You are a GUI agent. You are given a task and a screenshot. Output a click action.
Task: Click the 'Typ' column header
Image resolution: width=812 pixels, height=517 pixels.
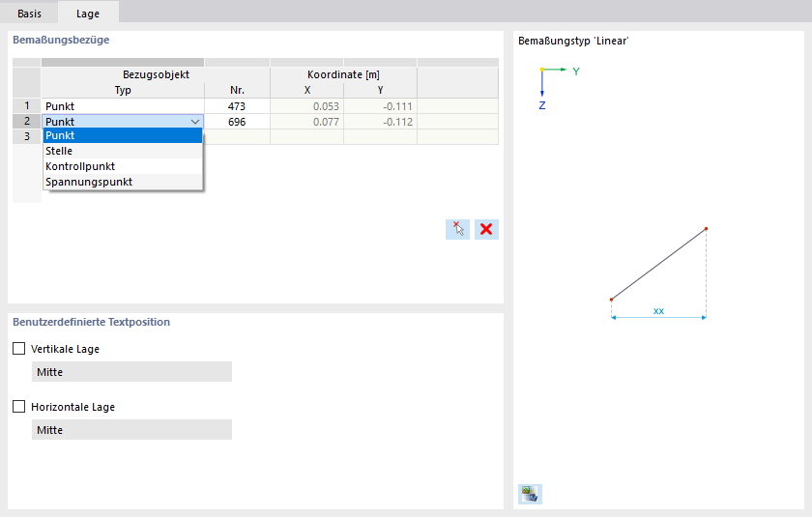[123, 90]
